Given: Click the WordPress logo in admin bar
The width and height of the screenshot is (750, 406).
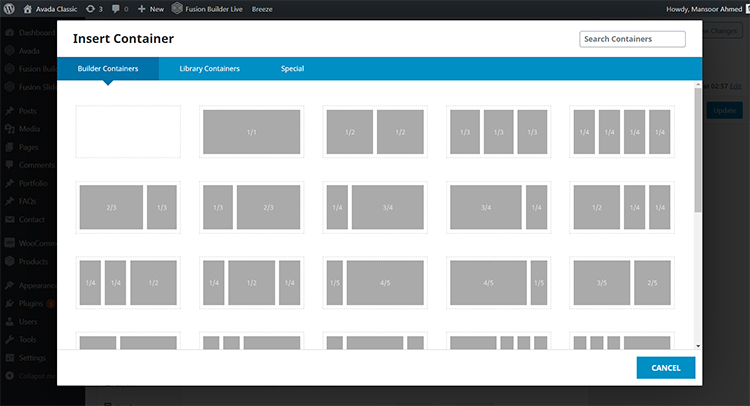Looking at the screenshot, I should pos(9,9).
